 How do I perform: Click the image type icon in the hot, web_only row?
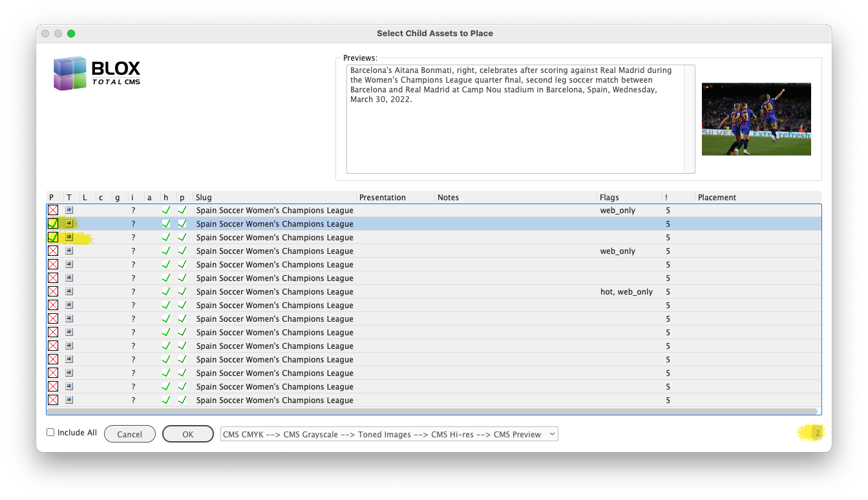click(69, 291)
